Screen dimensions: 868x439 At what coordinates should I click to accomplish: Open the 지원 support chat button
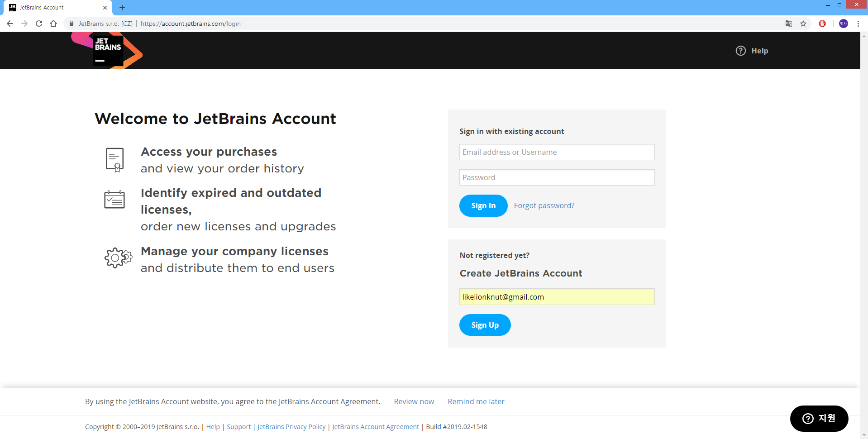[x=819, y=419]
